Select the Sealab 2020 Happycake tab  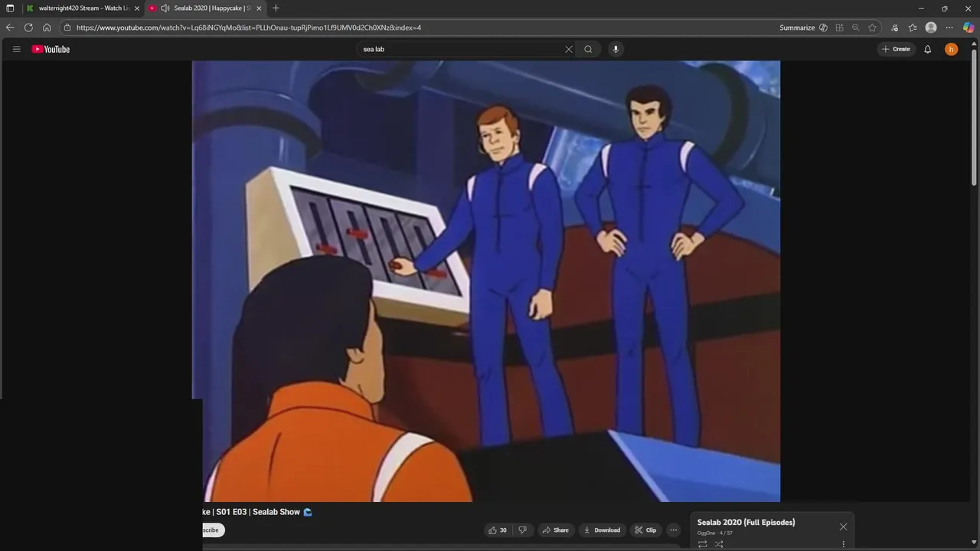pos(207,8)
